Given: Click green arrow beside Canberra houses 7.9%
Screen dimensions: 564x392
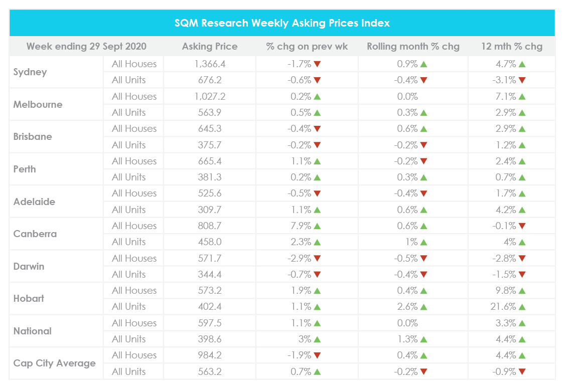Looking at the screenshot, I should tap(317, 226).
